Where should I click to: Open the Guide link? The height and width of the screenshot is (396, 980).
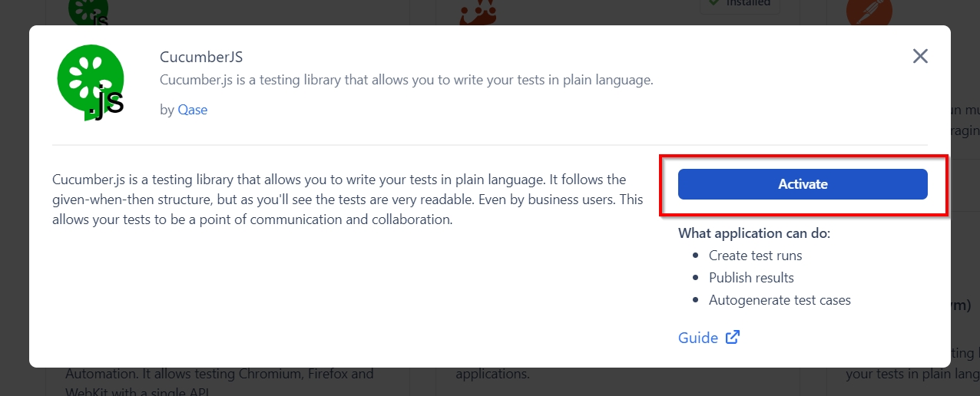point(698,338)
